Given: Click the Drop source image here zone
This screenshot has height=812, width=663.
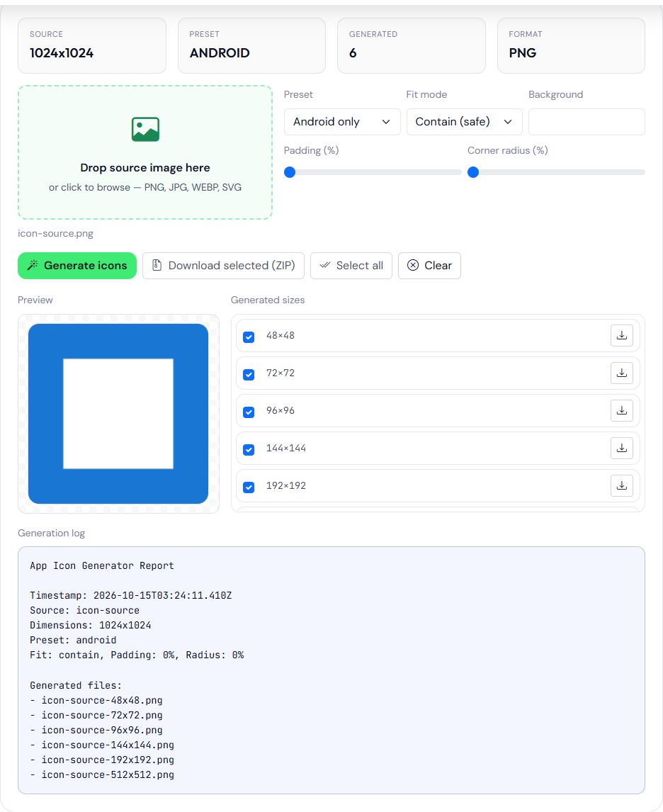Looking at the screenshot, I should point(145,152).
